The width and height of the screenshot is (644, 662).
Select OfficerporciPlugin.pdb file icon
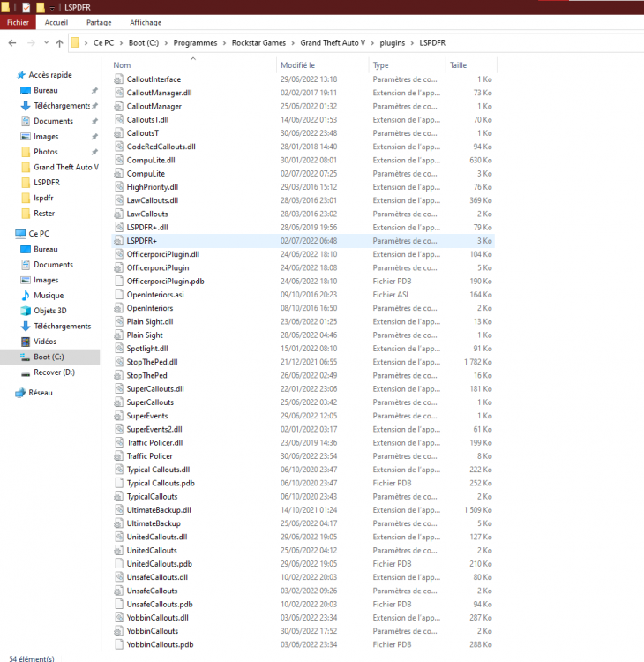coord(119,282)
